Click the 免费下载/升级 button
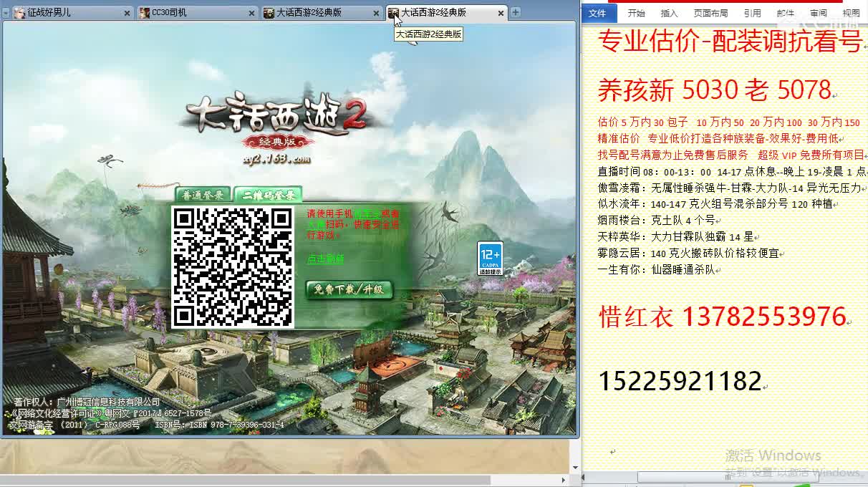Screen dimensions: 868x487 [349, 289]
